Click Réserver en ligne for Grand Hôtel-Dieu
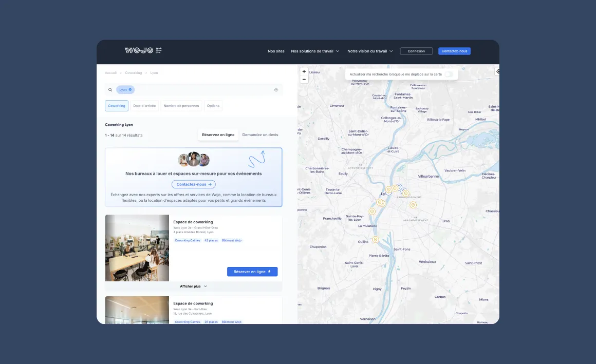This screenshot has height=364, width=596. pyautogui.click(x=252, y=272)
